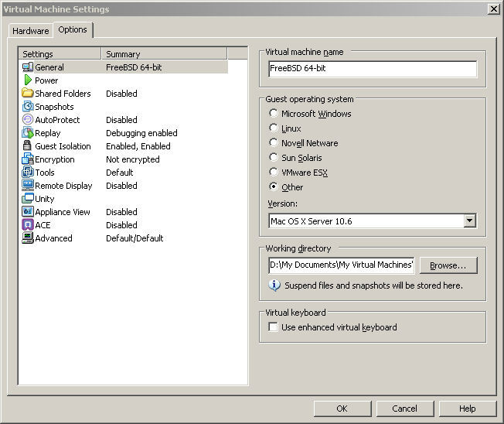The width and height of the screenshot is (504, 424).
Task: Select the ACE row label
Action: point(43,225)
